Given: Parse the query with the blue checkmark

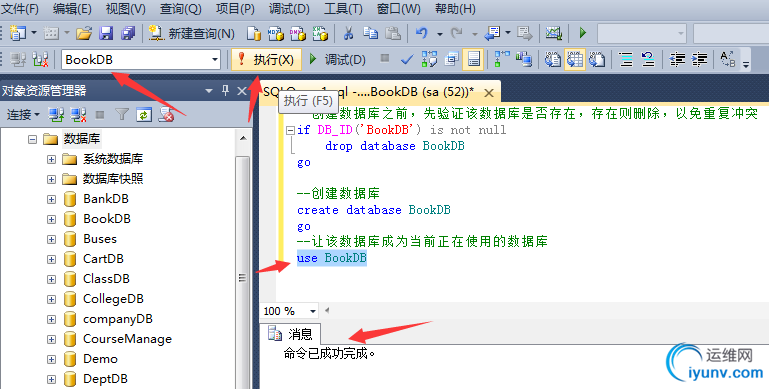Looking at the screenshot, I should pyautogui.click(x=407, y=60).
